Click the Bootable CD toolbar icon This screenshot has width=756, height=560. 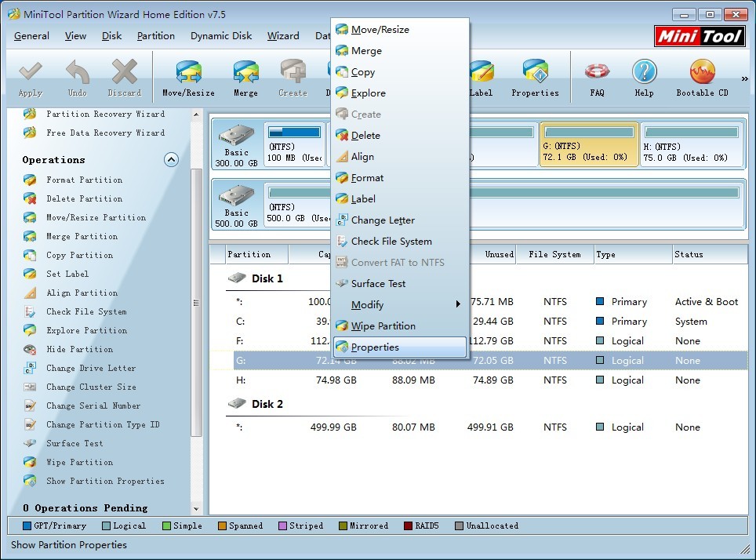pyautogui.click(x=700, y=77)
